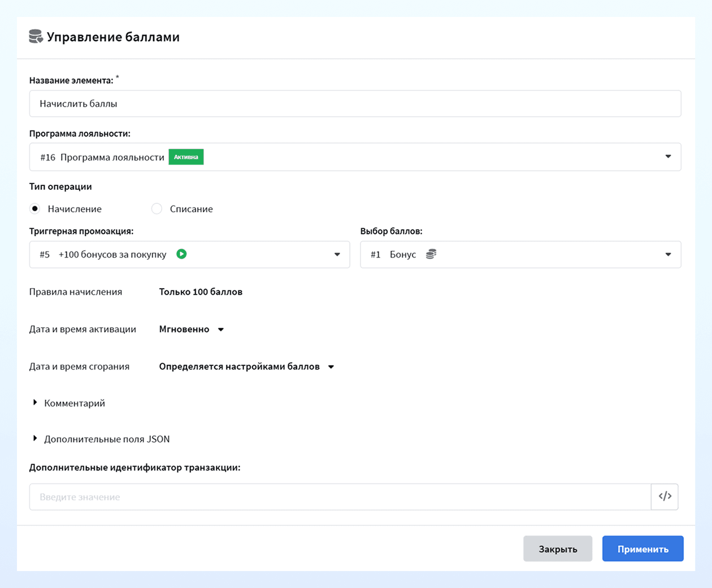Click the Название элемента input field

tap(355, 103)
